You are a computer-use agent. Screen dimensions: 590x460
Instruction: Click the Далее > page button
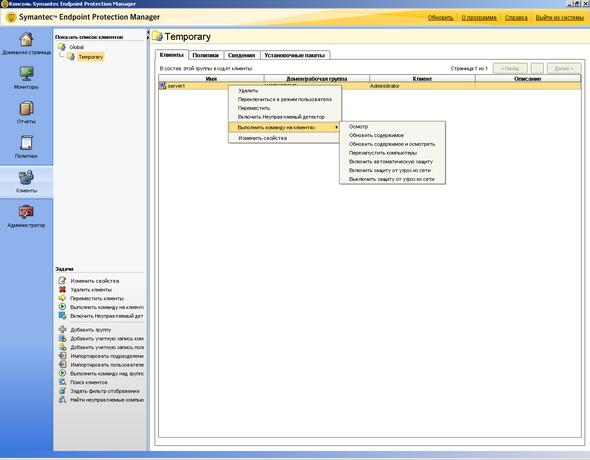(564, 68)
